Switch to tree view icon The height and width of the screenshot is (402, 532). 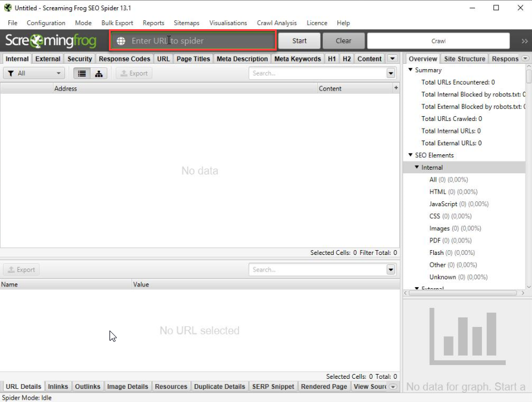click(x=99, y=73)
